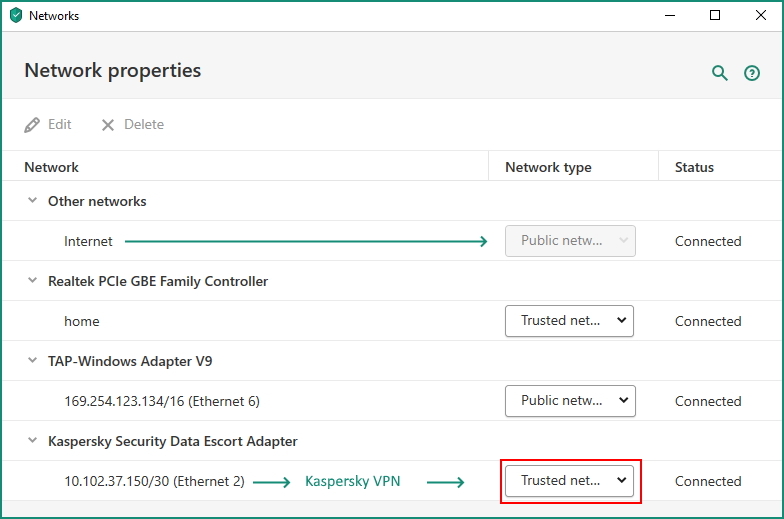Click the Kaspersky shield icon in title bar
The width and height of the screenshot is (784, 519).
(x=15, y=16)
